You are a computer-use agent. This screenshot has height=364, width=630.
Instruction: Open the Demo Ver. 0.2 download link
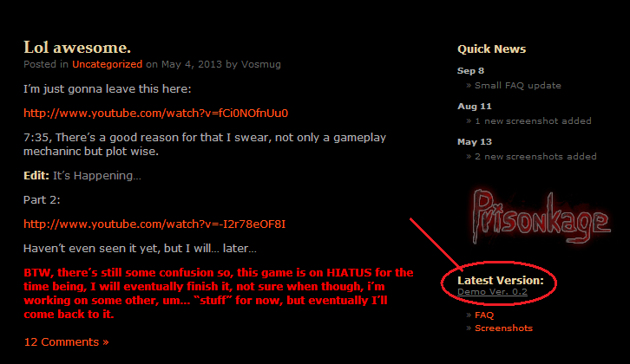point(492,292)
